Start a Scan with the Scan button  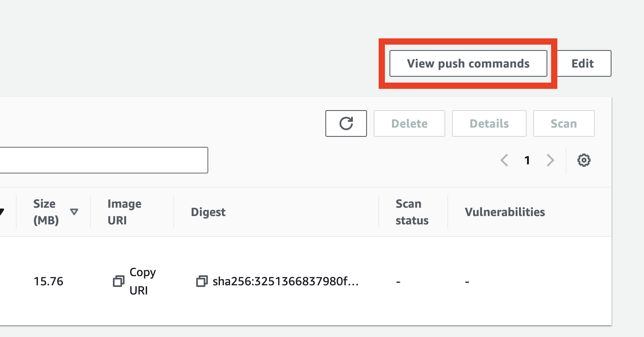point(564,123)
